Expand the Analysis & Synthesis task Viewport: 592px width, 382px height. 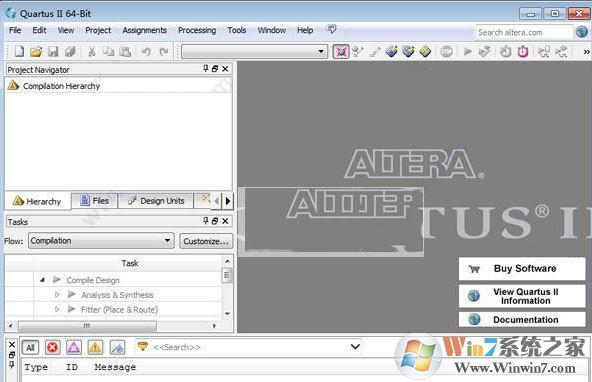57,294
